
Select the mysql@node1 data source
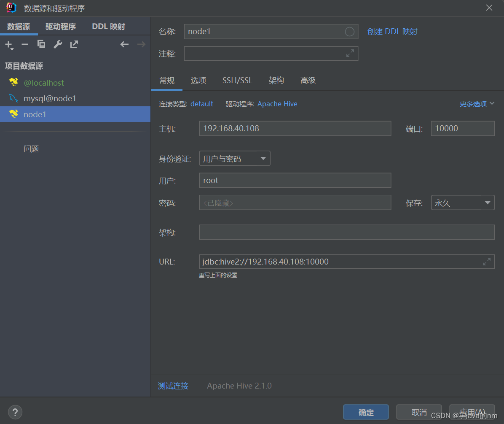click(x=75, y=98)
